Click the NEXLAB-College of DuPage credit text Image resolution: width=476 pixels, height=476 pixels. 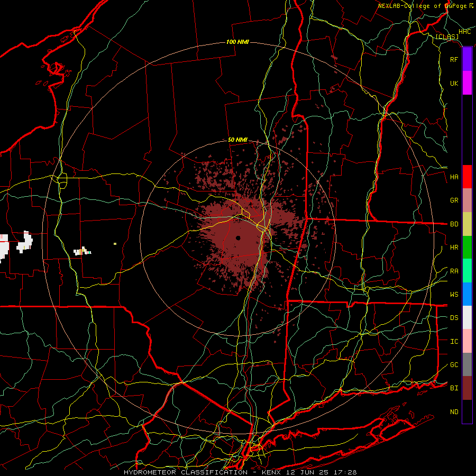tap(422, 6)
